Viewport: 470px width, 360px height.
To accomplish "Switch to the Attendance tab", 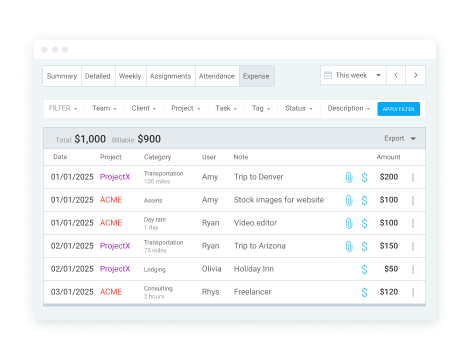I will tap(217, 76).
